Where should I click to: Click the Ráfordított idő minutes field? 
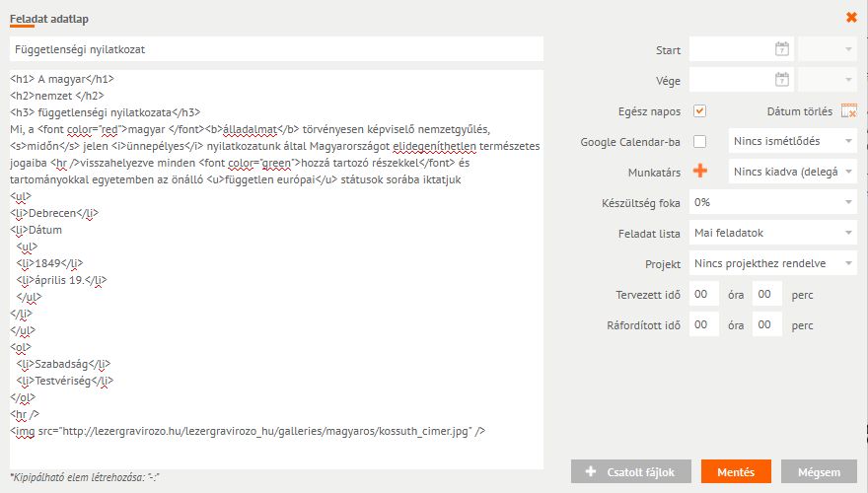pos(766,324)
